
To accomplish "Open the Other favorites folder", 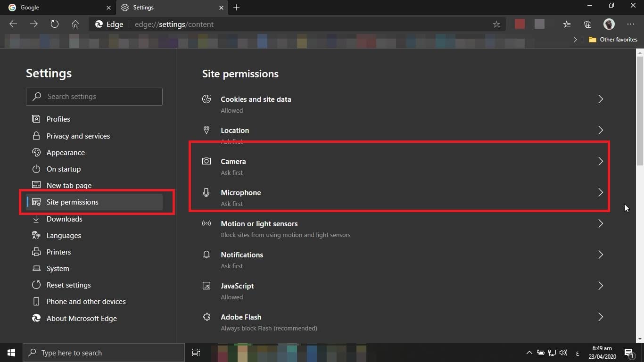I will 613,40.
